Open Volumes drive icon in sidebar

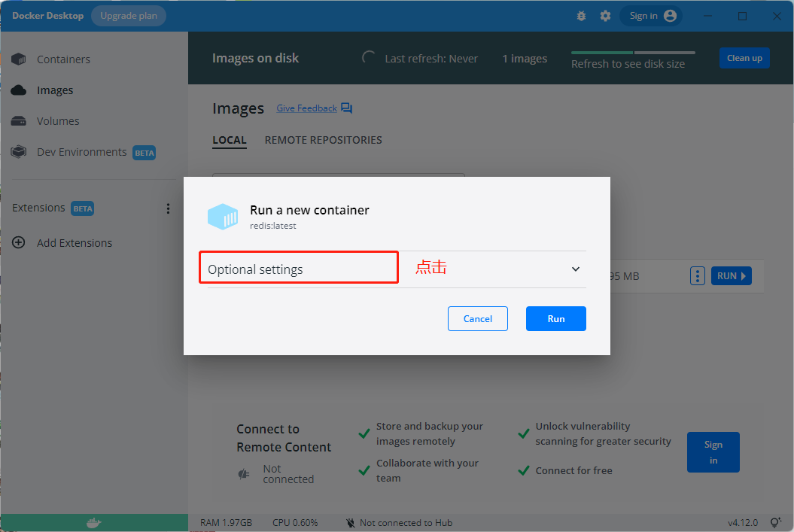[x=19, y=121]
